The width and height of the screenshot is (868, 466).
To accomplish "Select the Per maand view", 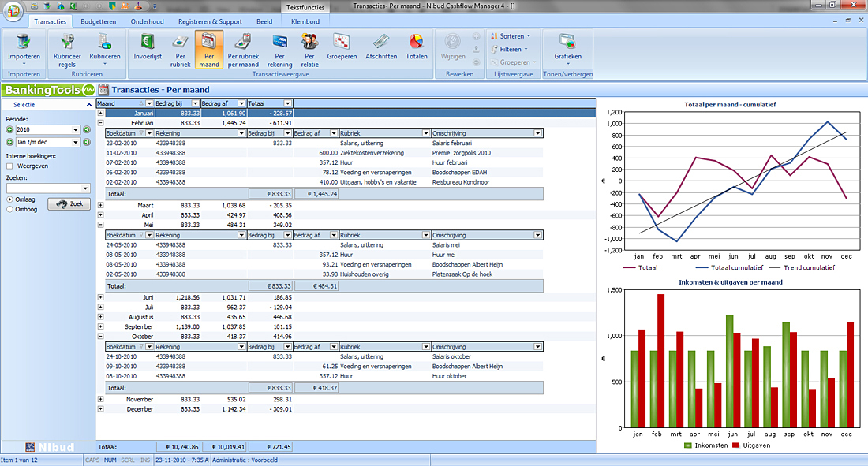I will [x=208, y=49].
